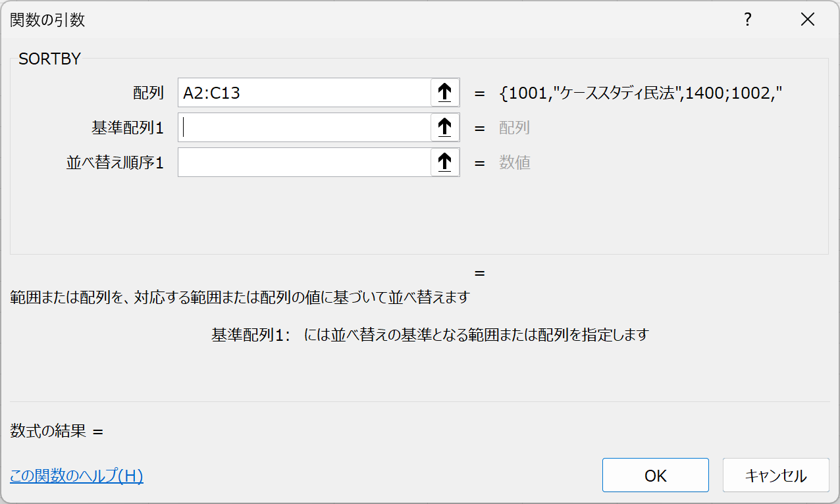Screen dimensions: 840x504
Task: Click the キャンセル button
Action: 776,475
